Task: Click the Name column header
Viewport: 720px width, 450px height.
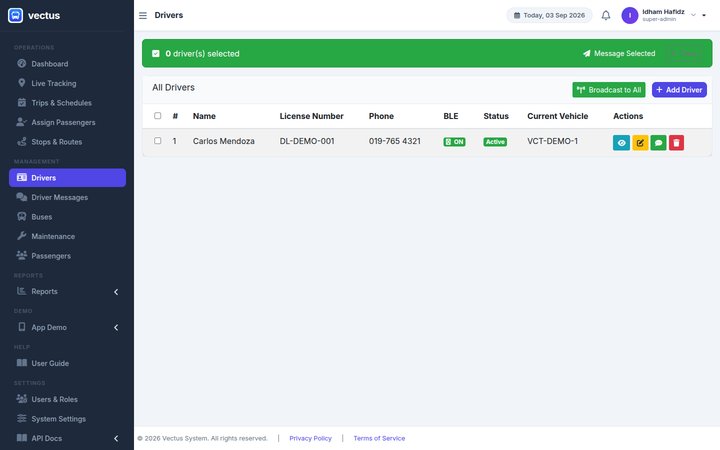Action: [x=204, y=116]
